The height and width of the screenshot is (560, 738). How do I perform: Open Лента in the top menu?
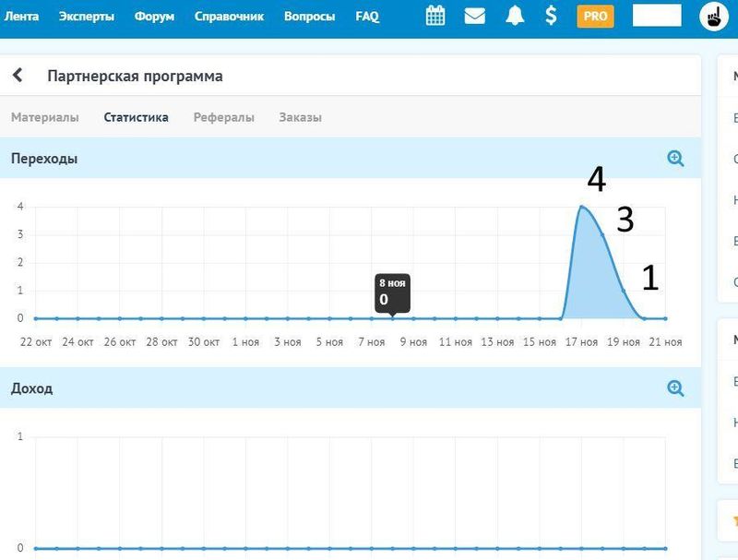(x=21, y=16)
